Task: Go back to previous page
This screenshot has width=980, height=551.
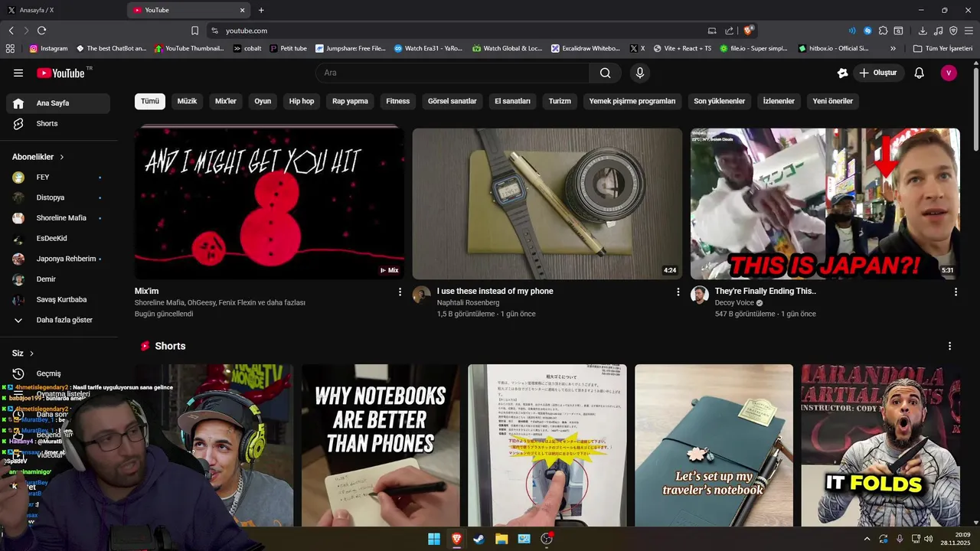Action: point(11,31)
